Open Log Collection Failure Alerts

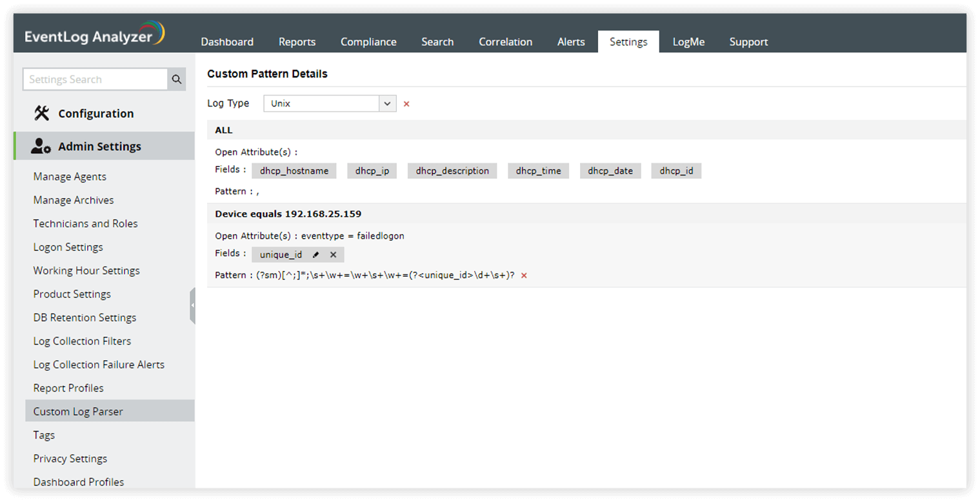pyautogui.click(x=99, y=365)
